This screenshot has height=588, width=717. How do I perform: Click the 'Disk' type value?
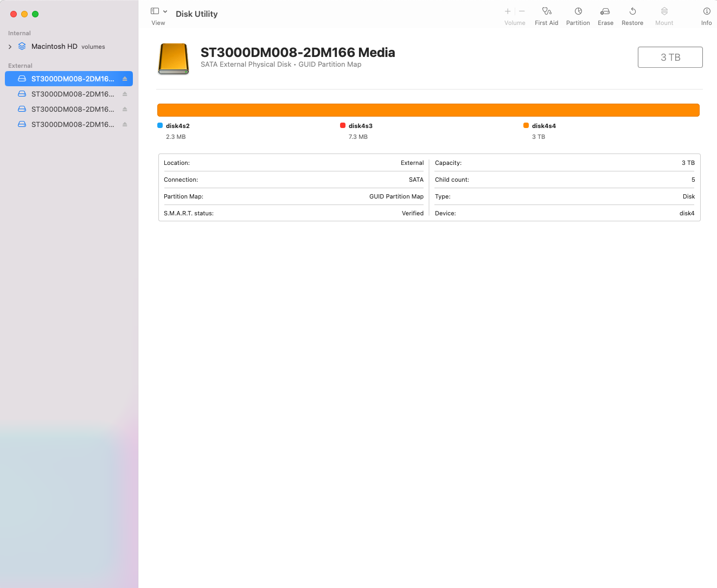click(689, 196)
